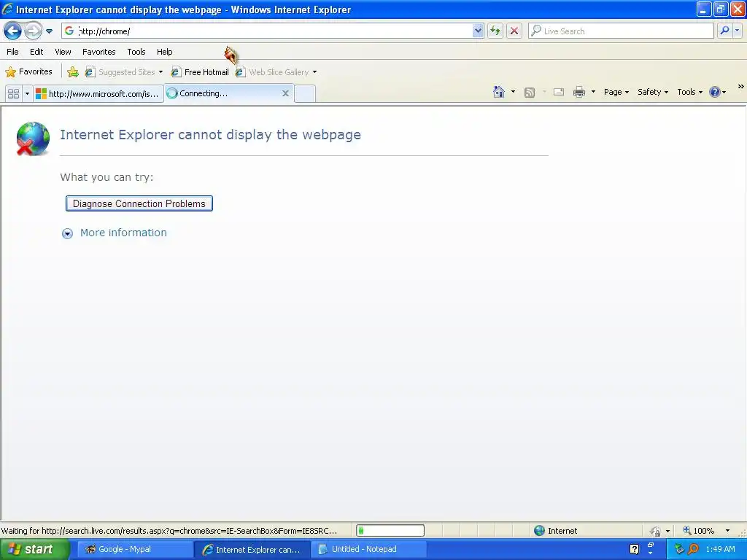Image resolution: width=747 pixels, height=560 pixels.
Task: Click the Read Mail icon
Action: pos(559,92)
